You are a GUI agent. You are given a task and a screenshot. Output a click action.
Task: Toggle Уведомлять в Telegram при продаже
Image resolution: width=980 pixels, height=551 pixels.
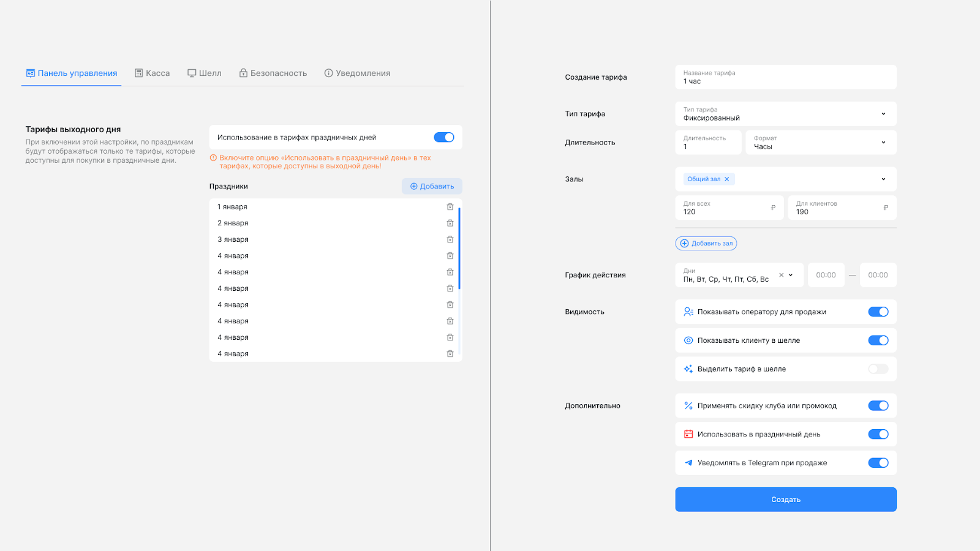point(878,463)
